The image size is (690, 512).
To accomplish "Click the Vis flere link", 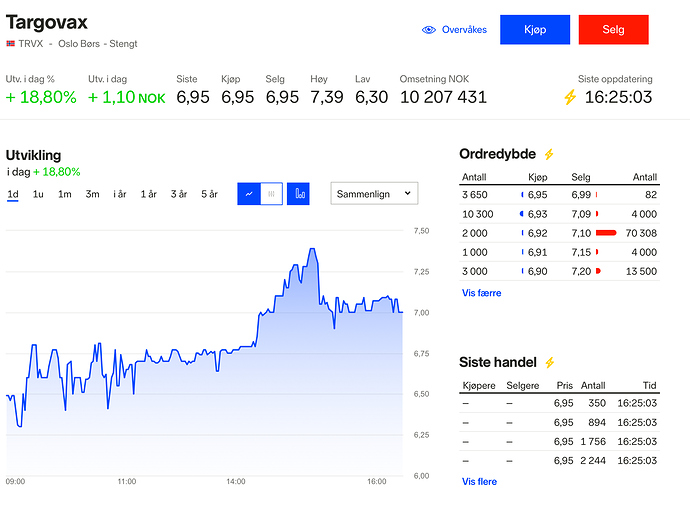I will click(x=479, y=482).
